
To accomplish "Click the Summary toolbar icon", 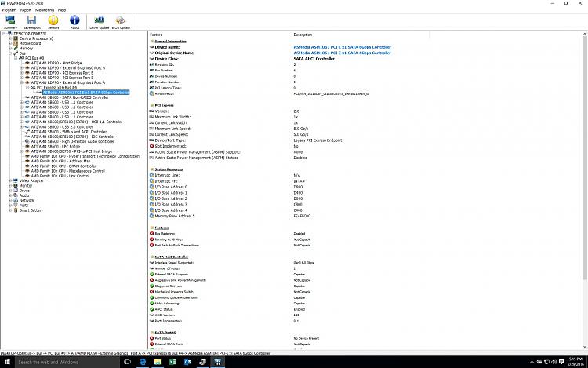I will tap(10, 21).
